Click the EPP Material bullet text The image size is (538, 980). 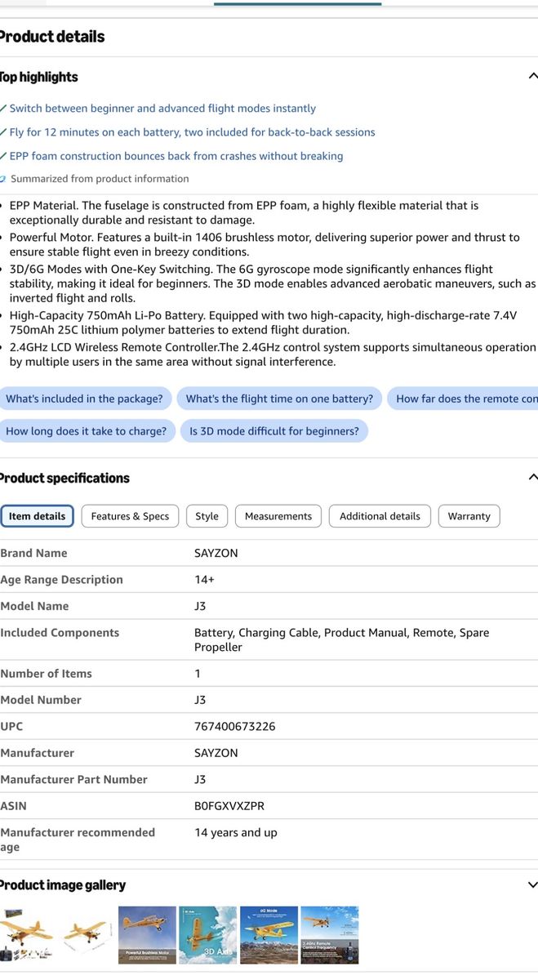(x=245, y=212)
